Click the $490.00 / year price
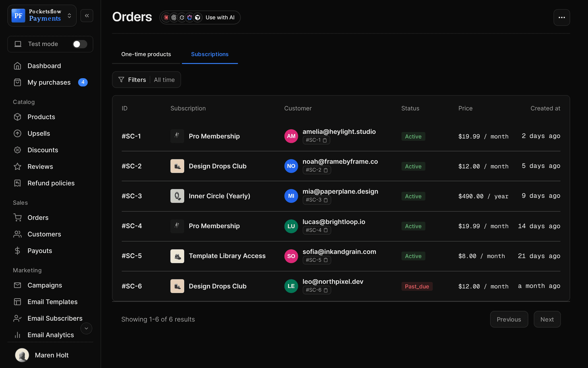The width and height of the screenshot is (588, 368). tap(483, 196)
